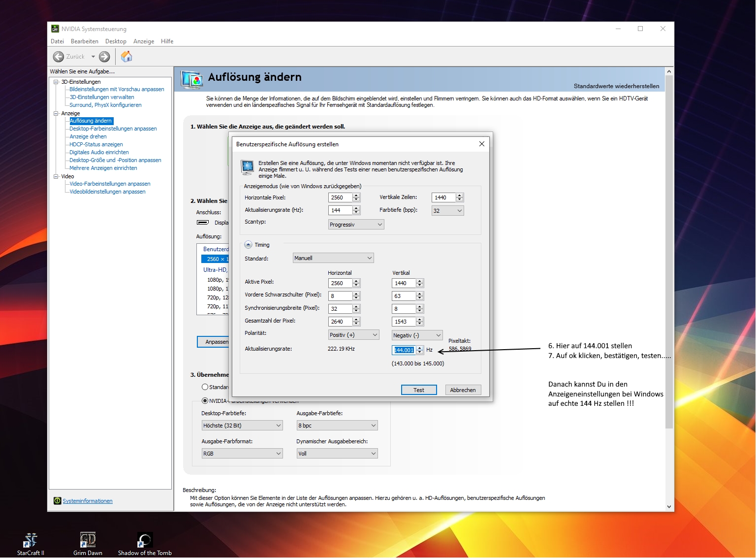This screenshot has height=558, width=756.
Task: Select the NVIDIA-Farbeinstellungen radio button
Action: click(205, 400)
